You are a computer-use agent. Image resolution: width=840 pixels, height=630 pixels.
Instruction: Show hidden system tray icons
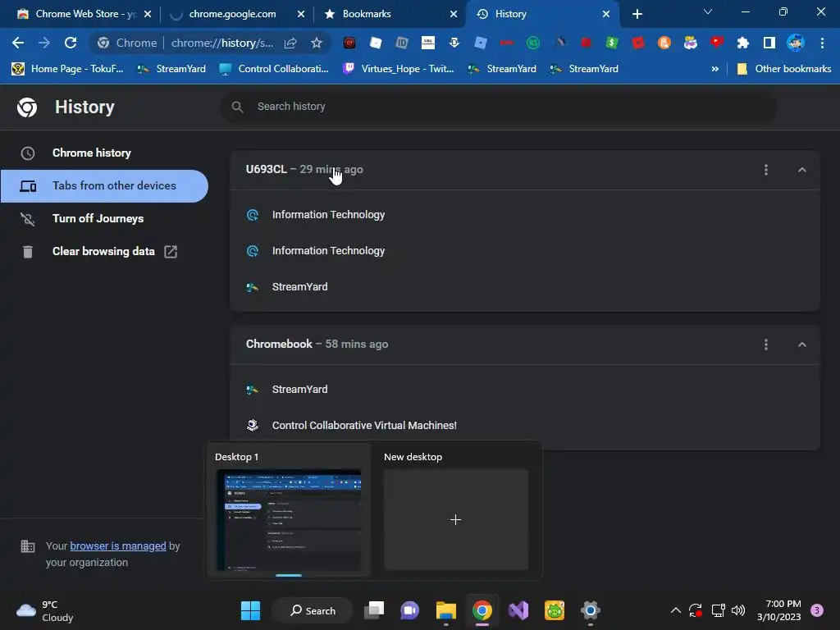click(676, 610)
